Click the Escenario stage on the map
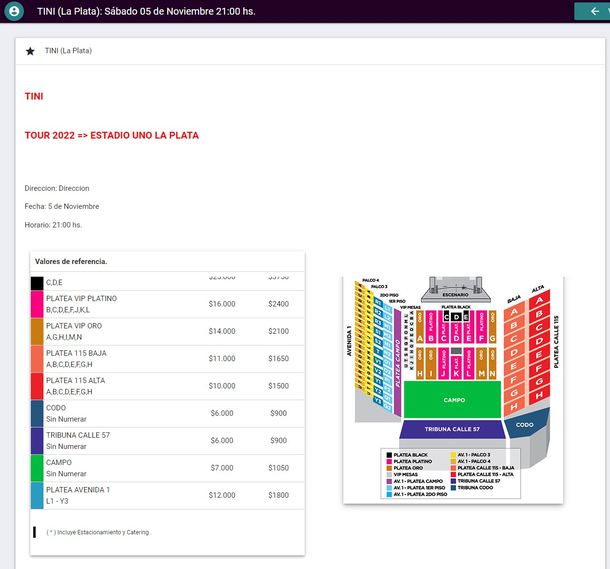This screenshot has width=610, height=569. click(x=456, y=294)
